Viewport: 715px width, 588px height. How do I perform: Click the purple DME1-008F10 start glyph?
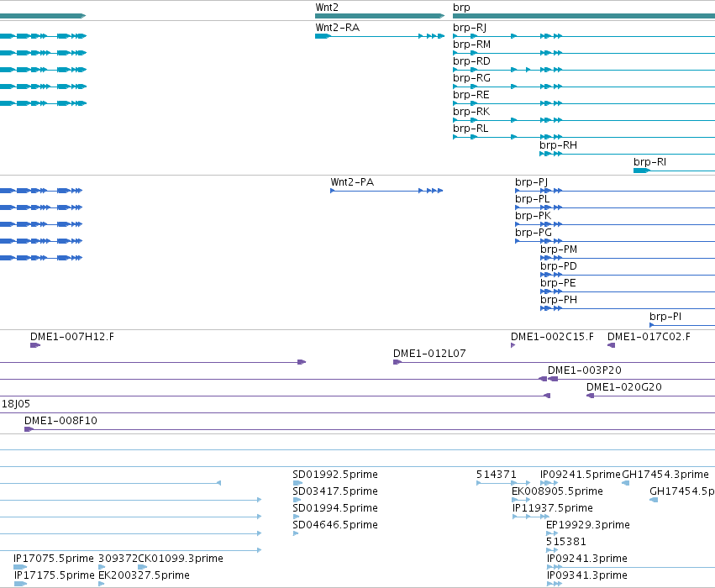pos(29,429)
